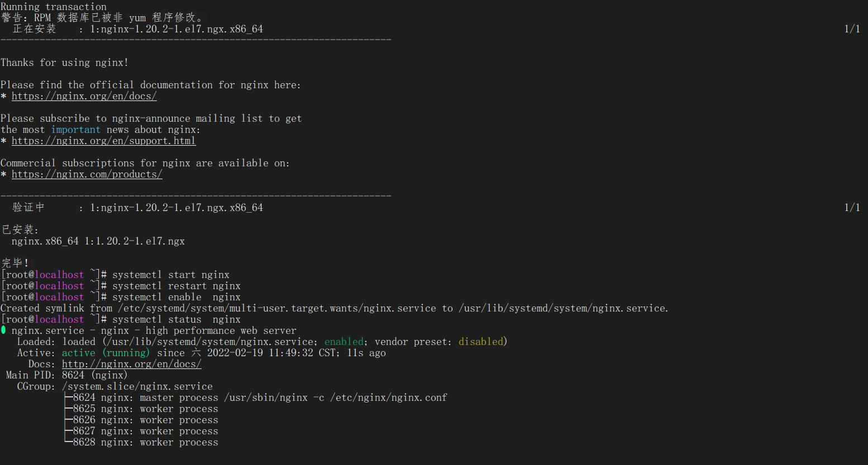This screenshot has height=465, width=868.
Task: Click the yellow "disabled" vendor preset text
Action: [x=480, y=342]
